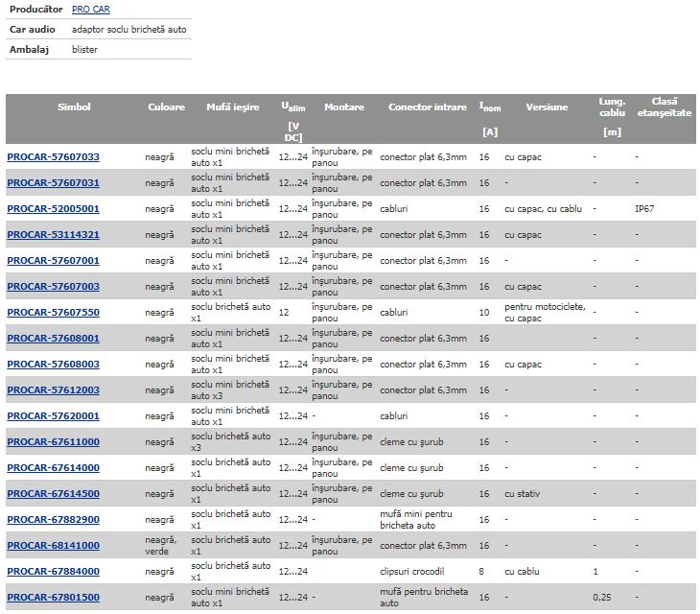Screen dimensions: 700x614
Task: Select the PROCAR-57607003 link
Action: pyautogui.click(x=53, y=286)
